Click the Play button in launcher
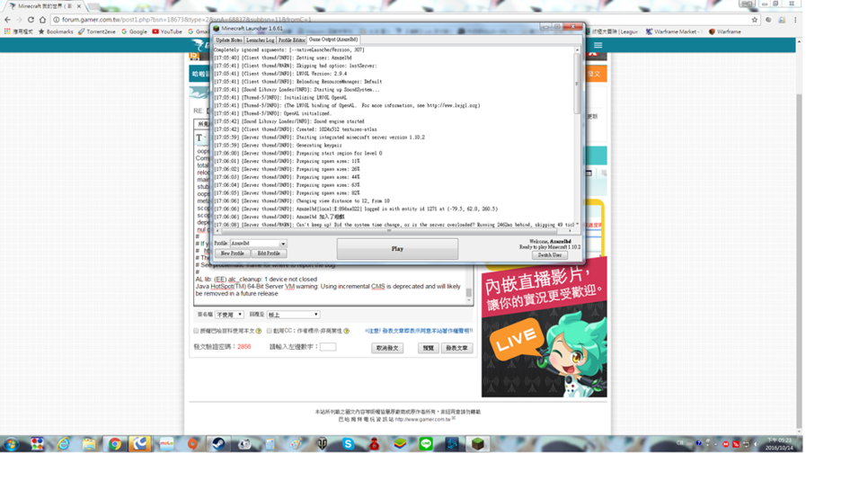Screen dimensions: 868x489 pos(397,249)
